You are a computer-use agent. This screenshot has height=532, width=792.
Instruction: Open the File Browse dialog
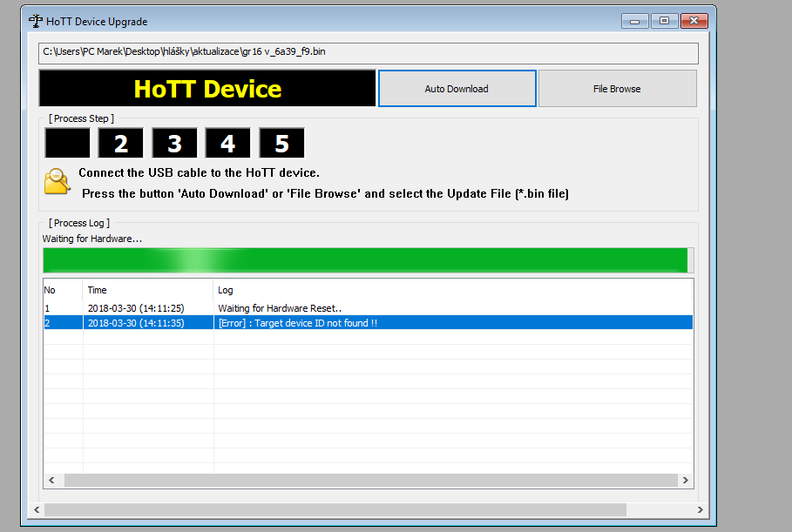point(617,89)
